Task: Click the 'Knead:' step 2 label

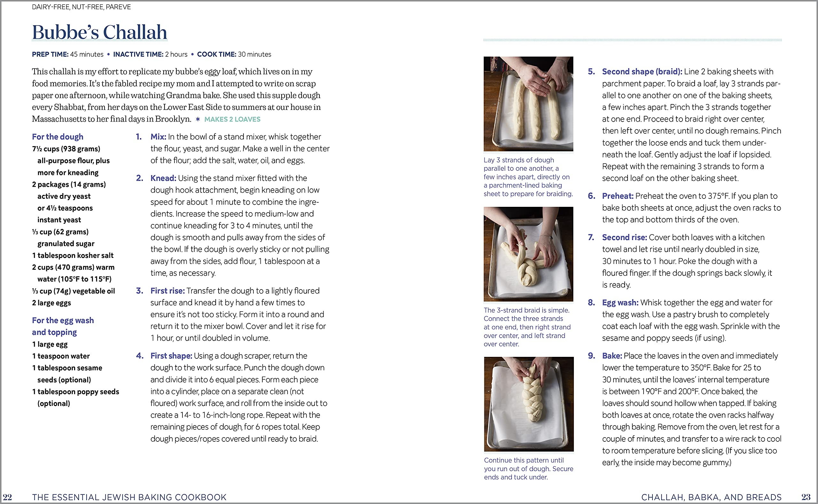Action: (x=163, y=178)
